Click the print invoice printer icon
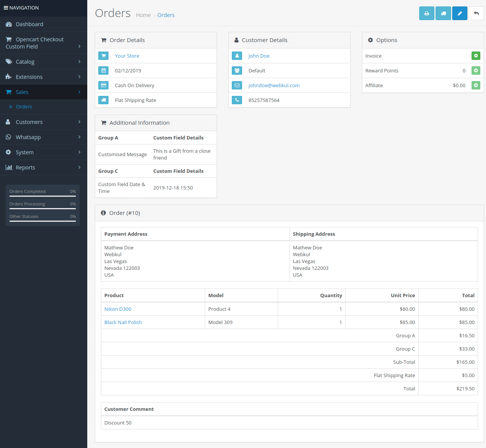 pos(426,13)
